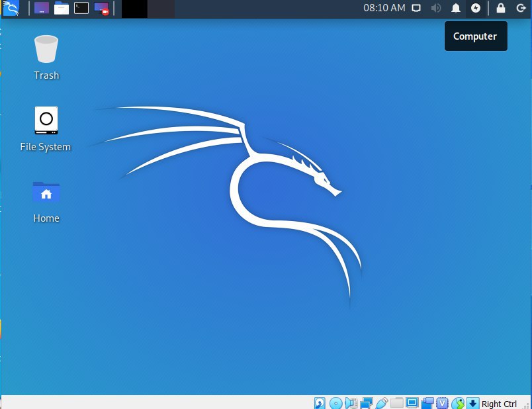Select the Trash desktop icon

[46, 49]
